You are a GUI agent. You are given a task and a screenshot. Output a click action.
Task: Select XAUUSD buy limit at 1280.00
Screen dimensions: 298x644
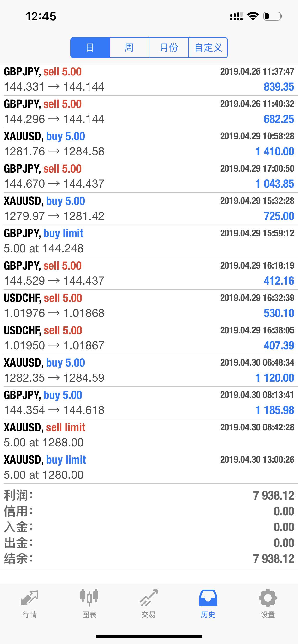(x=149, y=467)
